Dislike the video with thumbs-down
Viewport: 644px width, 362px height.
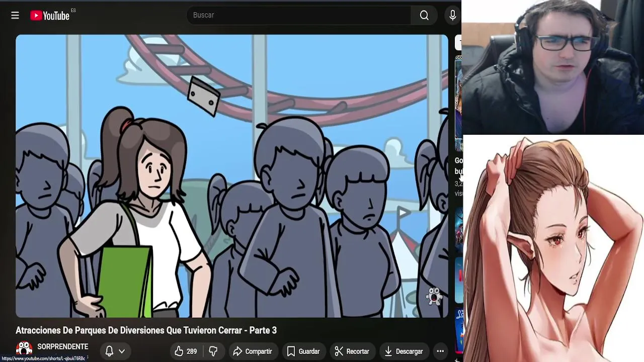213,351
